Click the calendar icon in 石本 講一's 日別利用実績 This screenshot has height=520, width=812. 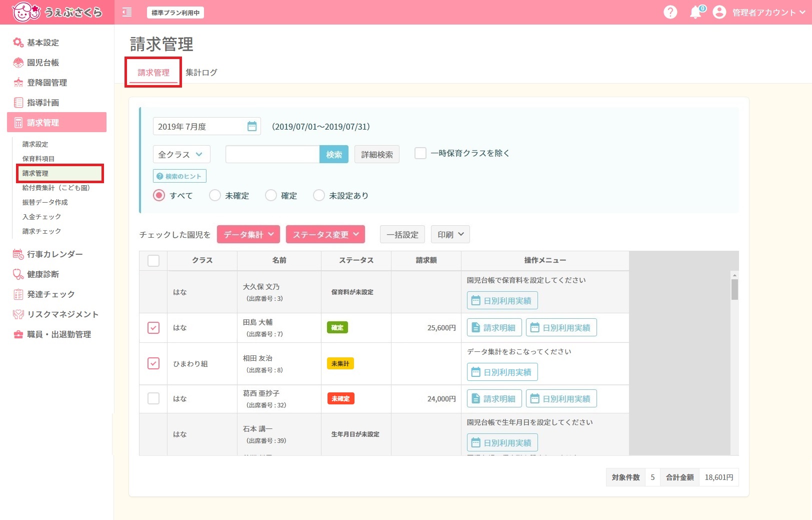(x=476, y=443)
